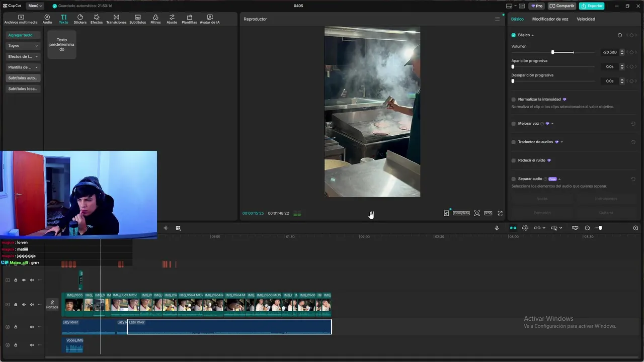Enable Normalizar la intensidad checkbox

tap(514, 100)
